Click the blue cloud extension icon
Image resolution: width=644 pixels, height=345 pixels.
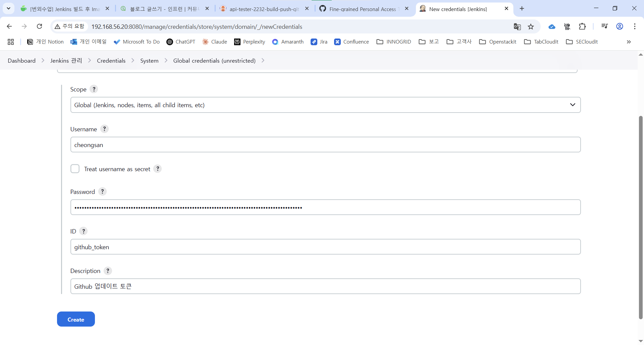(552, 26)
